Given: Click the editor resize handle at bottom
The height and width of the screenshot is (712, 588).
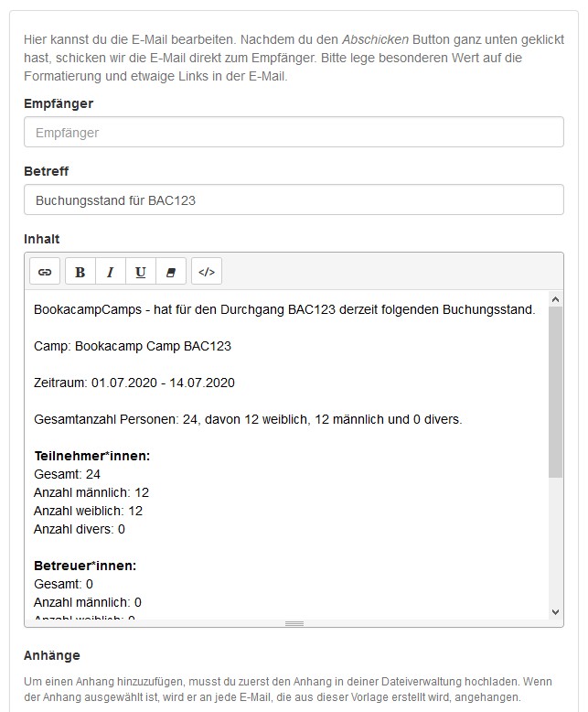Looking at the screenshot, I should tap(294, 623).
